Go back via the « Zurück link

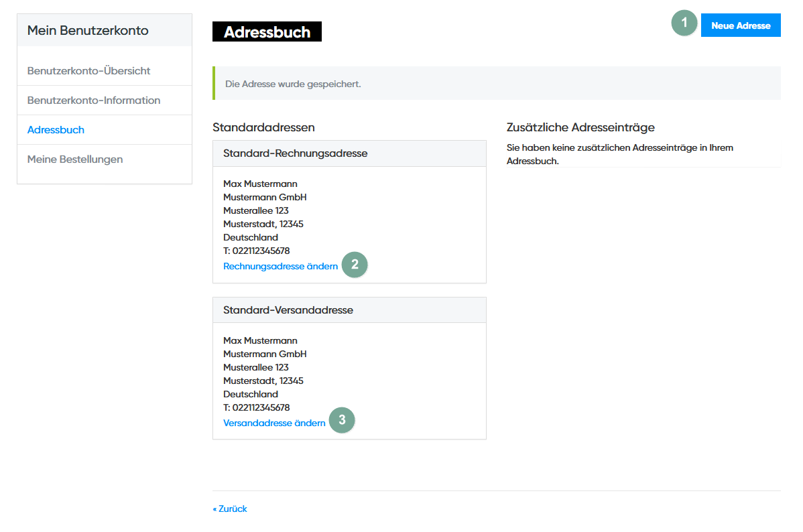pos(230,509)
